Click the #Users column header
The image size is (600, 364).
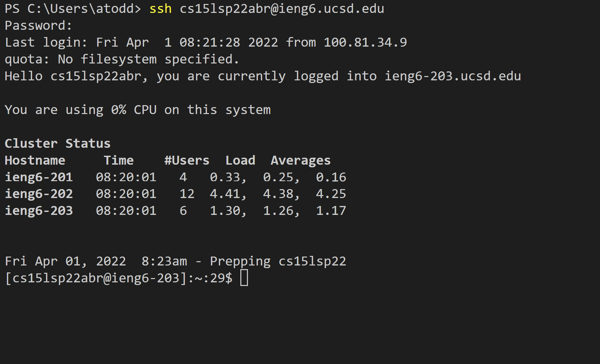click(x=187, y=160)
